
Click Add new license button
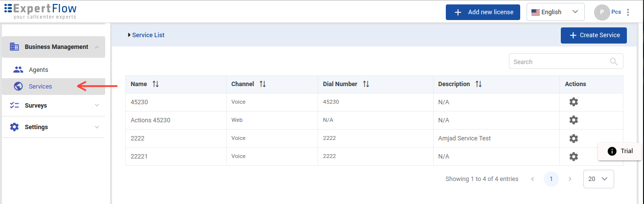click(482, 12)
